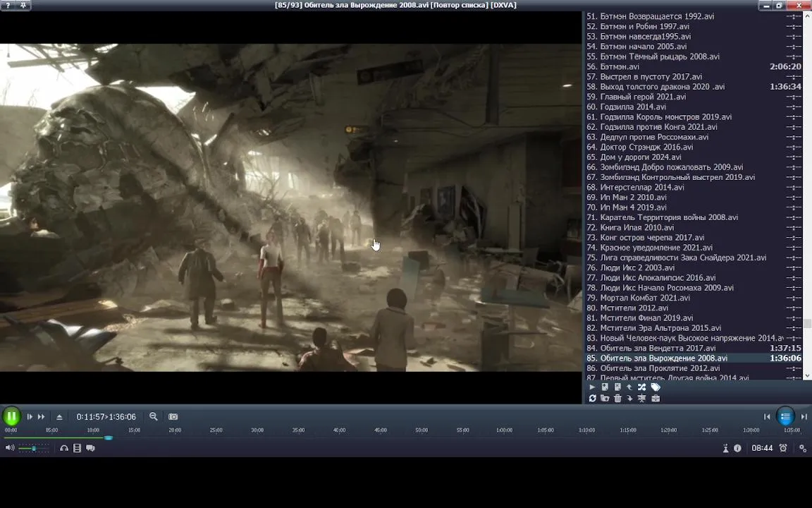Select Люди Икс 2 2003.avi
Image resolution: width=812 pixels, height=508 pixels.
pyautogui.click(x=694, y=267)
